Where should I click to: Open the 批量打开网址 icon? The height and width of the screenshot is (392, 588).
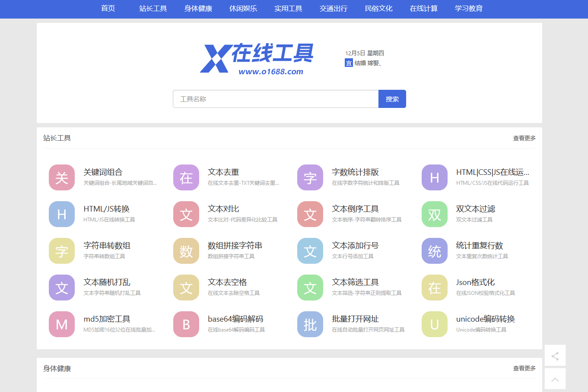point(310,324)
